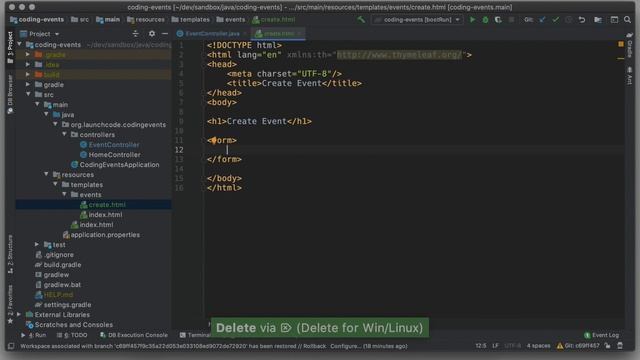Open the Favorites side tool window
Image resolution: width=640 pixels, height=360 pixels.
tap(10, 304)
